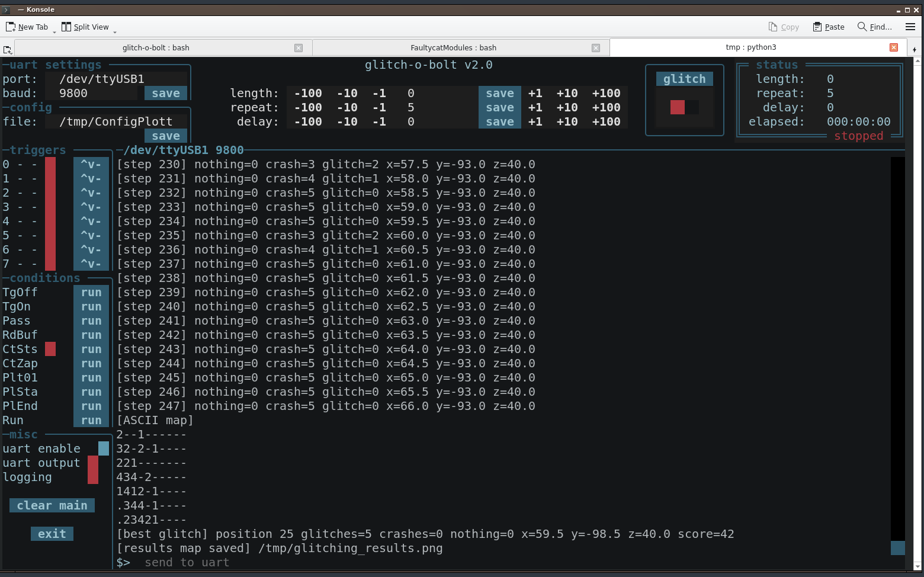Open the Split View dropdown arrow
Image resolution: width=924 pixels, height=577 pixels.
click(x=115, y=31)
